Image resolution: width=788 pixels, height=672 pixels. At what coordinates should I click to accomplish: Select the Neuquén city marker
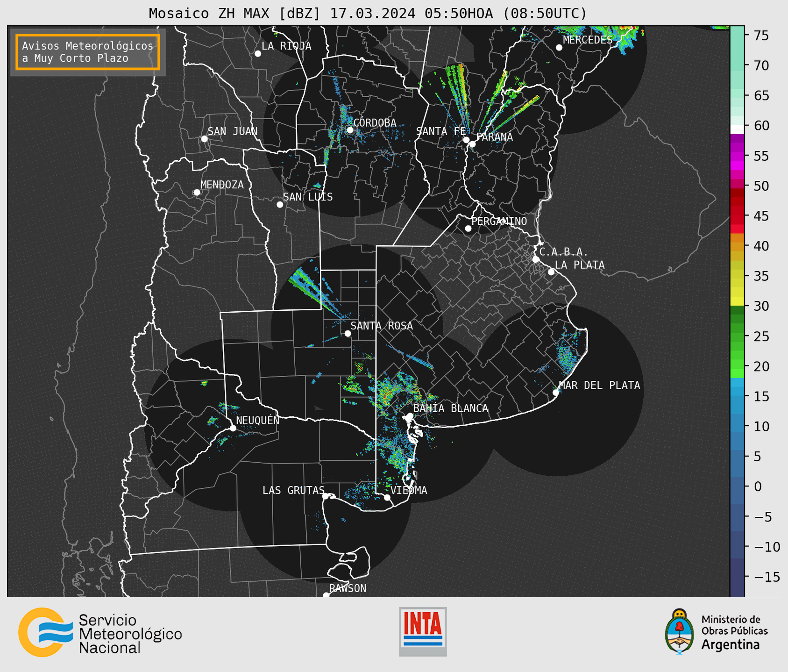click(233, 428)
